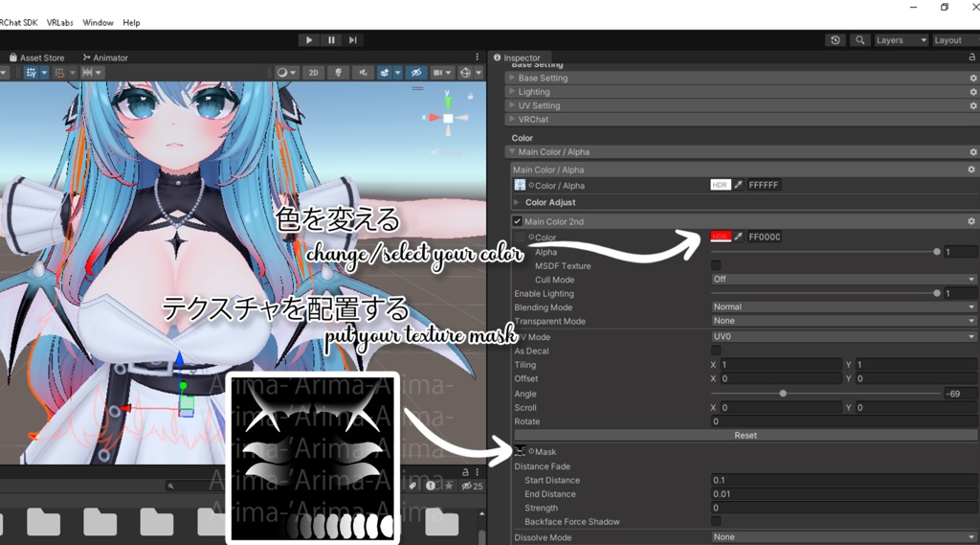Open the shading draw mode sphere icon

click(x=282, y=73)
